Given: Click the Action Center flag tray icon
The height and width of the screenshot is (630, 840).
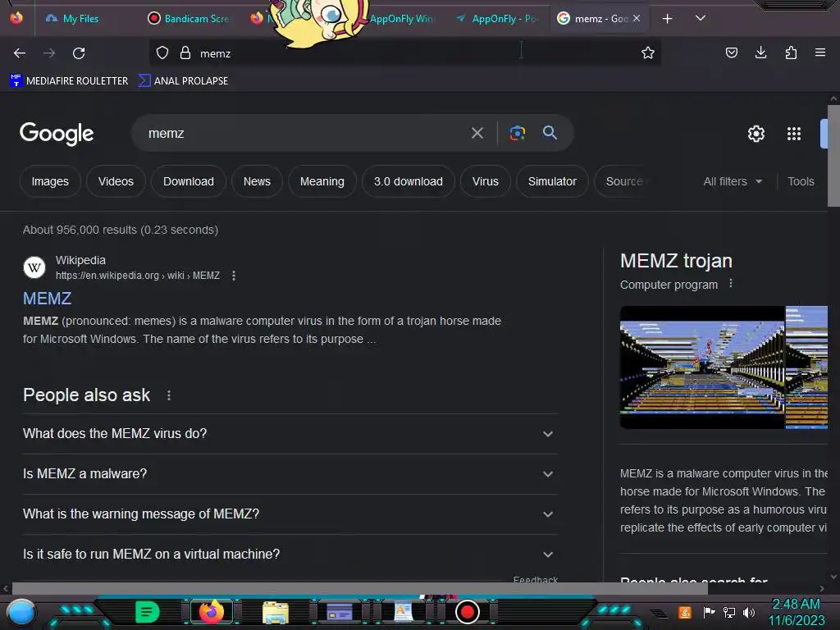Looking at the screenshot, I should 709,612.
